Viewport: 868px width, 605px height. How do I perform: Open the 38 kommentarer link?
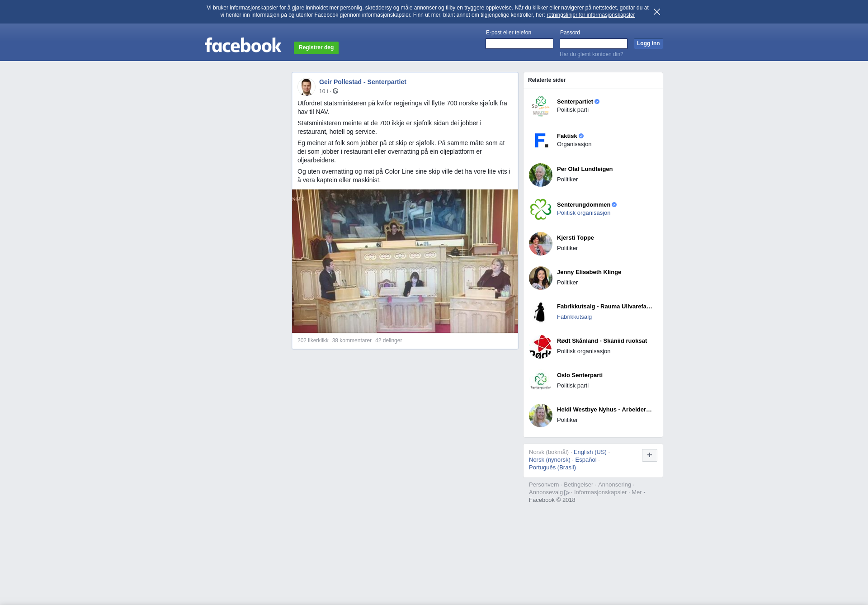352,340
